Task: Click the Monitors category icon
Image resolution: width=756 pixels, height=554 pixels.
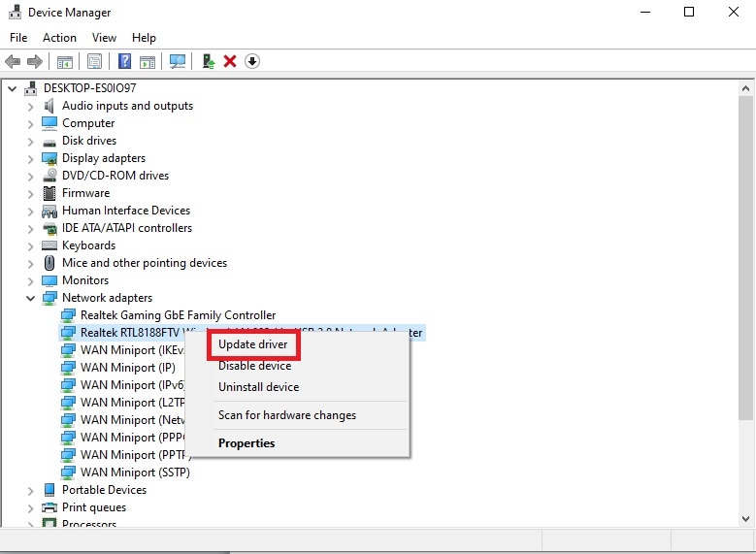Action: pyautogui.click(x=49, y=280)
